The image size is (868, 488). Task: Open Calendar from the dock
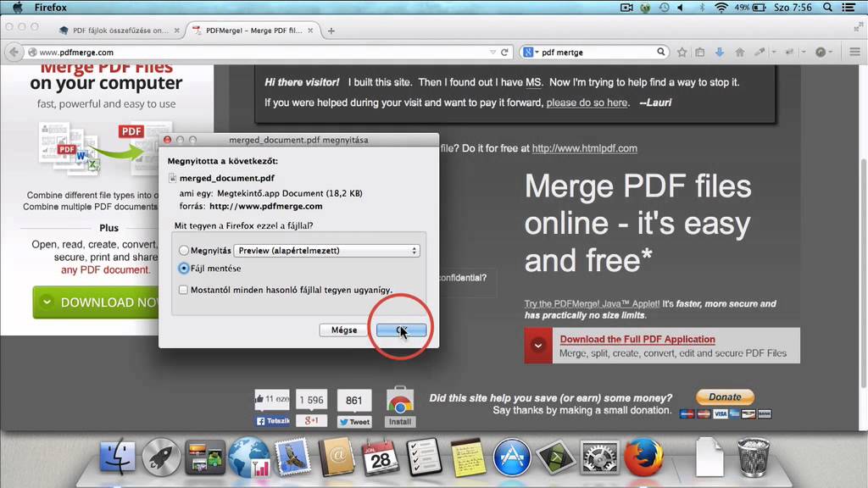[x=381, y=457]
